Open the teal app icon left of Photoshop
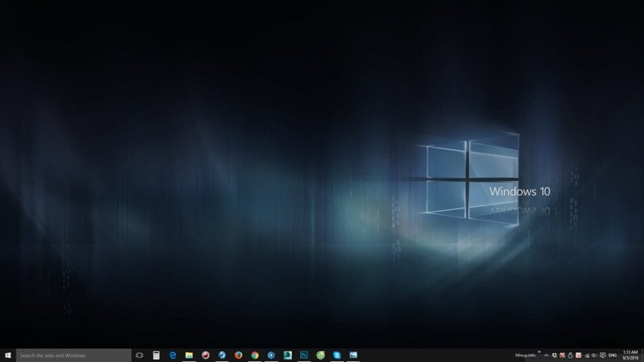 click(x=287, y=356)
